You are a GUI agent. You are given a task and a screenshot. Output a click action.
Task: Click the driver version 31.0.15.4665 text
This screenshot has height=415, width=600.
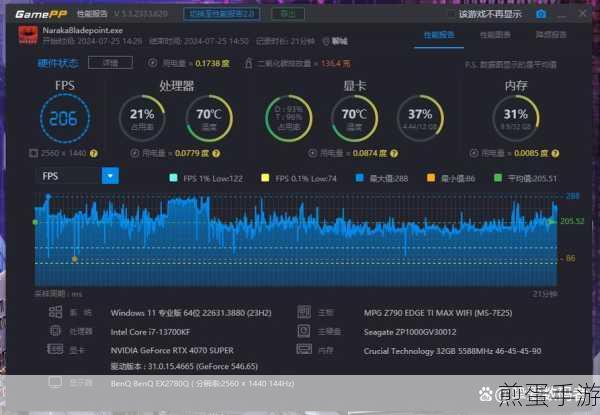coord(184,366)
